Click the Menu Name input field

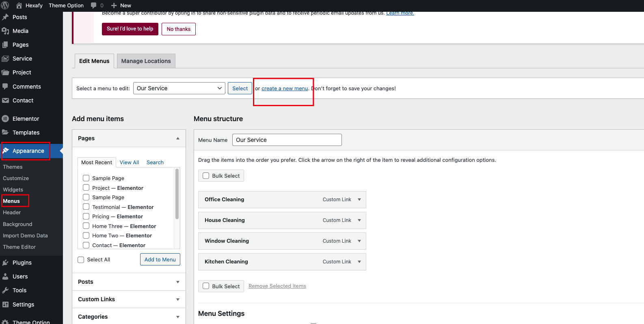click(287, 140)
